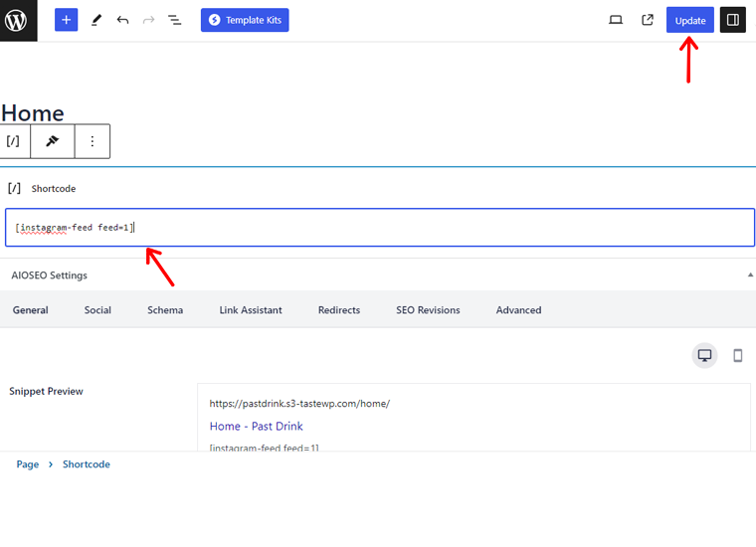This screenshot has height=547, width=756.
Task: Open Template Kits
Action: [x=245, y=20]
